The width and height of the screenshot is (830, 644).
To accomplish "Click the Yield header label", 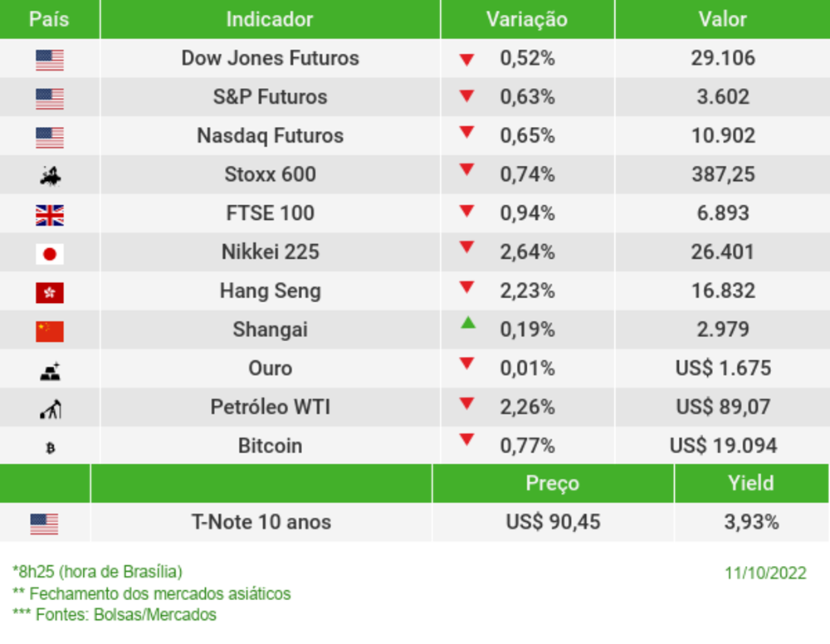I will tap(750, 483).
